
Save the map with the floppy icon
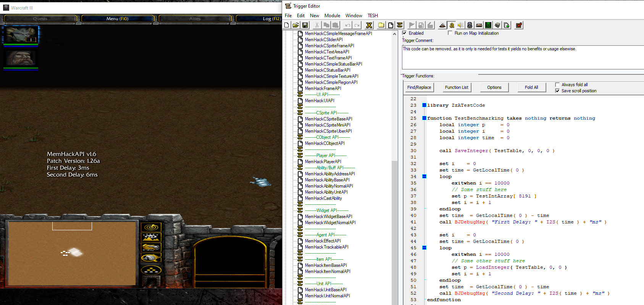tap(305, 25)
